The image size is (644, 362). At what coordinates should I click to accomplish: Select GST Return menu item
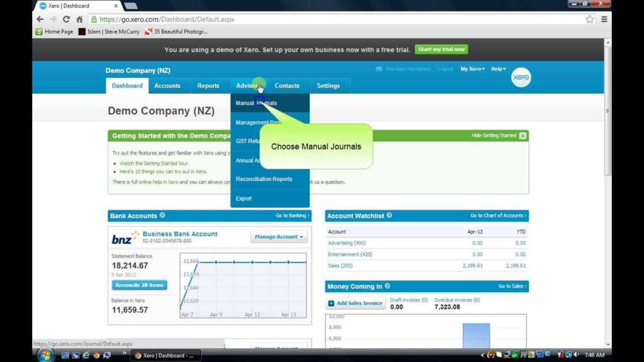click(x=247, y=141)
